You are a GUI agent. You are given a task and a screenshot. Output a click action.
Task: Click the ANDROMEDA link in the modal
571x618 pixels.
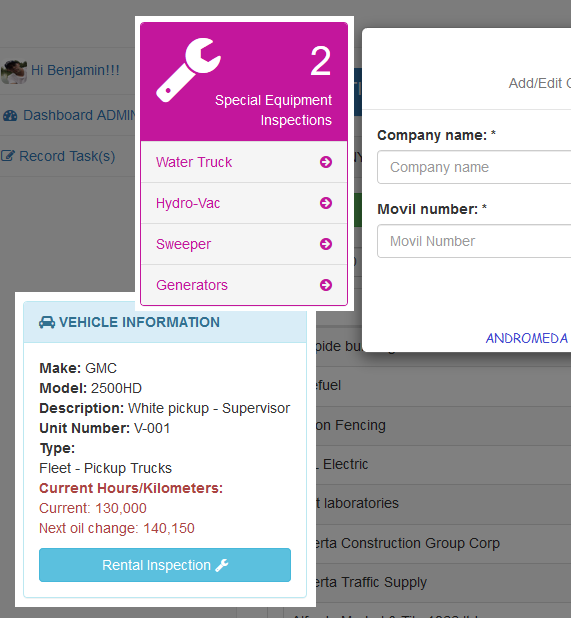pyautogui.click(x=527, y=338)
